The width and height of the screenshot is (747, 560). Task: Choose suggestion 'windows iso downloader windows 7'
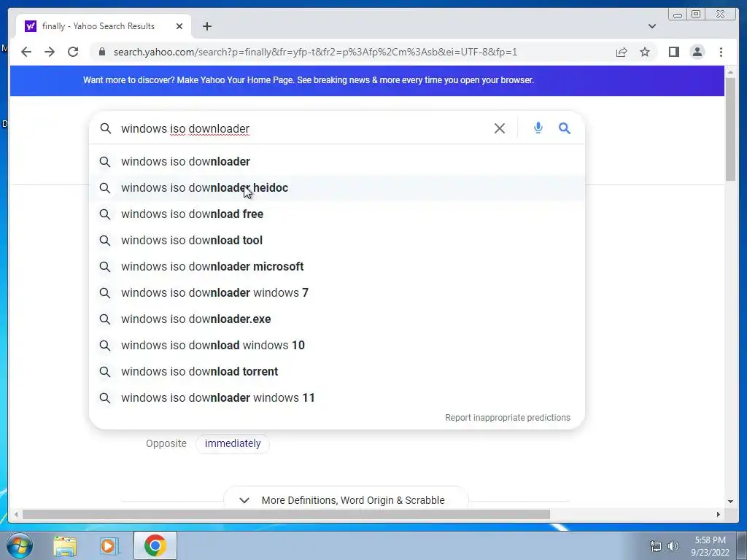tap(337, 292)
